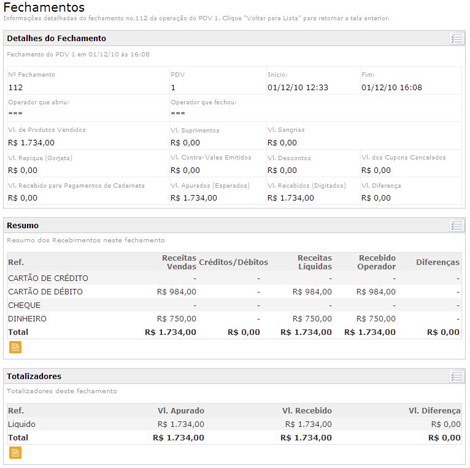Click the Fechamentos page heading
Image resolution: width=470 pixels, height=468 pixels.
point(44,7)
